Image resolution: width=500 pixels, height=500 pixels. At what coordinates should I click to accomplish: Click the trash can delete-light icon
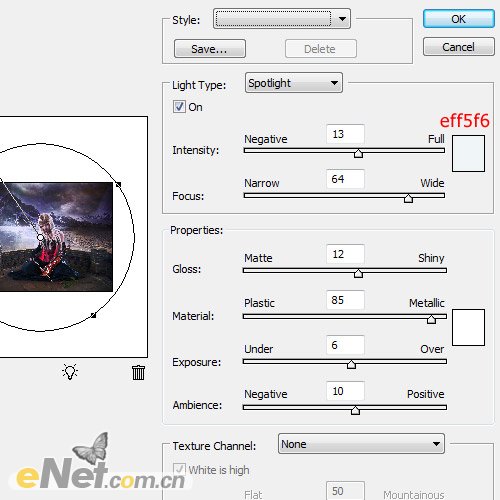point(138,372)
